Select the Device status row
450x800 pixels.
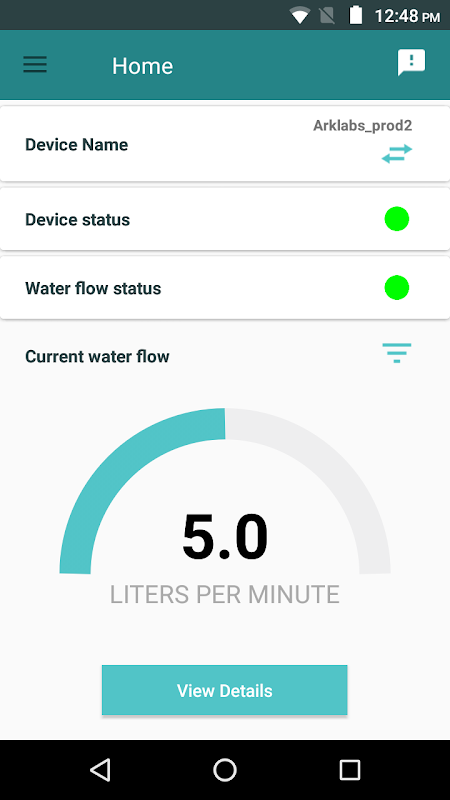coord(224,219)
